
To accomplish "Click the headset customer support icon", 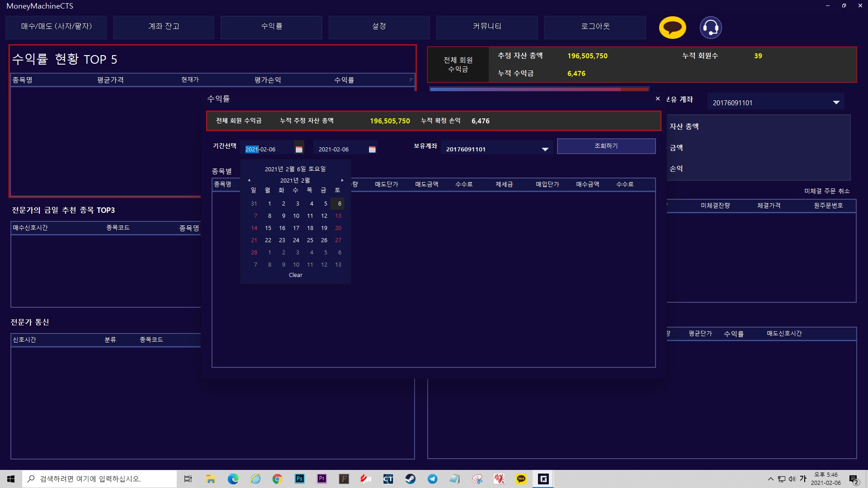I will pos(711,28).
